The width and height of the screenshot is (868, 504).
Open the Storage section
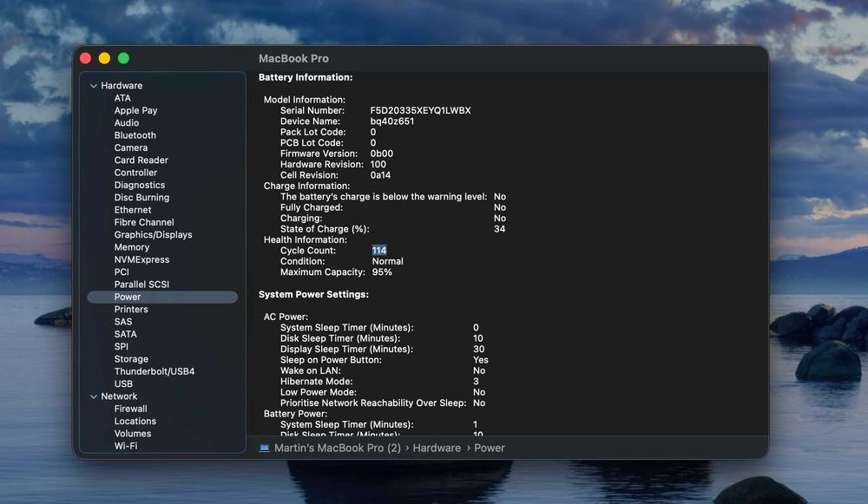click(131, 359)
